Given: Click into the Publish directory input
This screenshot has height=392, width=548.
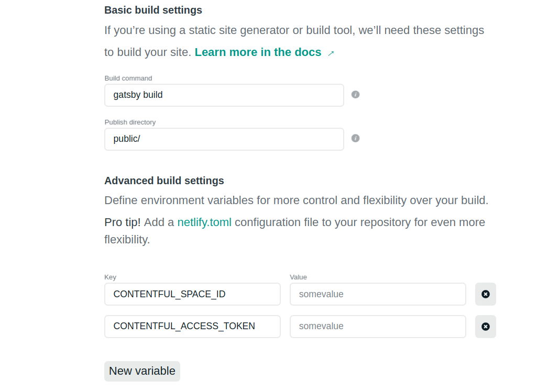Looking at the screenshot, I should tap(224, 139).
